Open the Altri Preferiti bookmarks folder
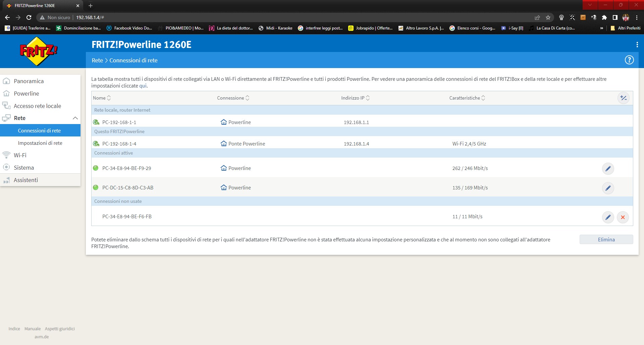This screenshot has width=644, height=345. pos(626,28)
